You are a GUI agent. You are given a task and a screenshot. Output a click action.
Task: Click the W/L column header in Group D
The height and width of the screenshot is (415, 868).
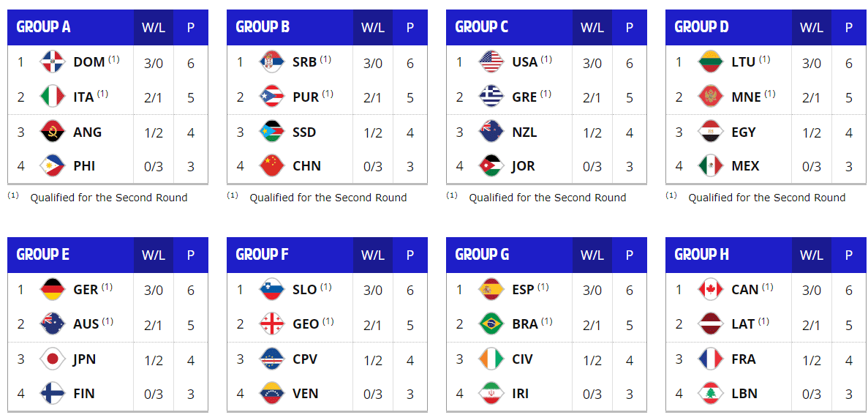point(811,27)
